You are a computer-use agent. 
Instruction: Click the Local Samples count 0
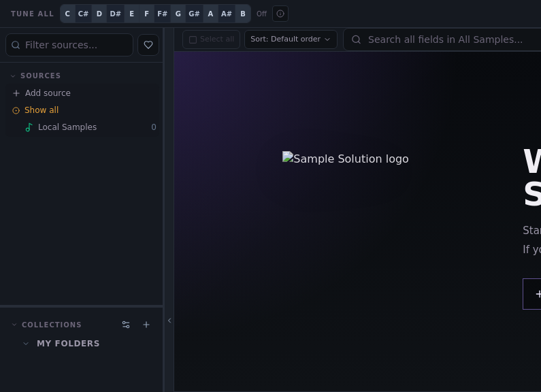[154, 127]
